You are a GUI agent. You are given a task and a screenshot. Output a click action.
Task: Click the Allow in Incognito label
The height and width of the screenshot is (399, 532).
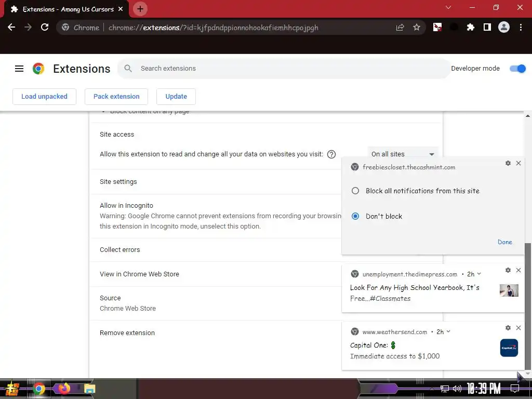(126, 206)
